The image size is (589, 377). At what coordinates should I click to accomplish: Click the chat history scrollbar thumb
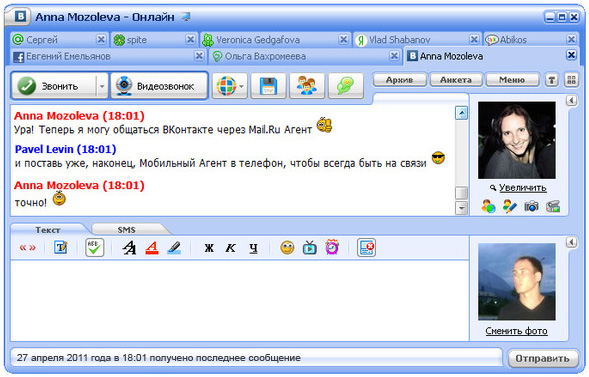coord(461,193)
